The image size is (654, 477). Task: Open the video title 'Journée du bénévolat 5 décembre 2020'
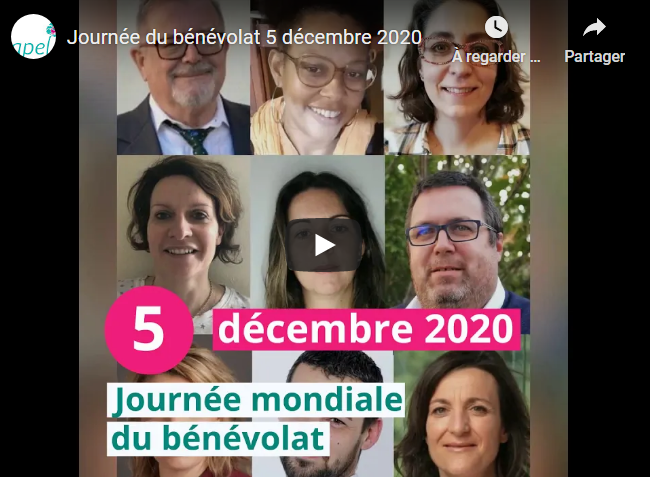[x=244, y=37]
